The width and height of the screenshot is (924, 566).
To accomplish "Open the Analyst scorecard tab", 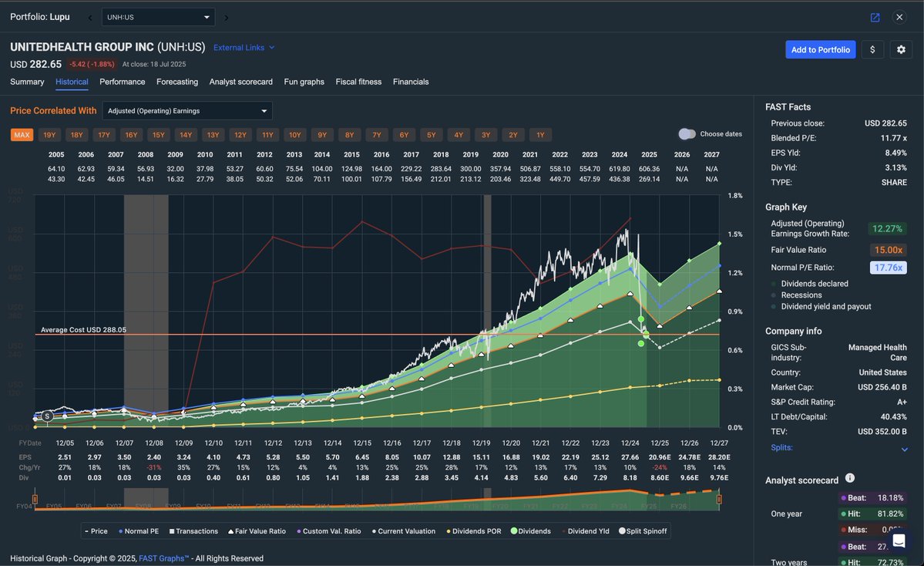I will pos(241,82).
